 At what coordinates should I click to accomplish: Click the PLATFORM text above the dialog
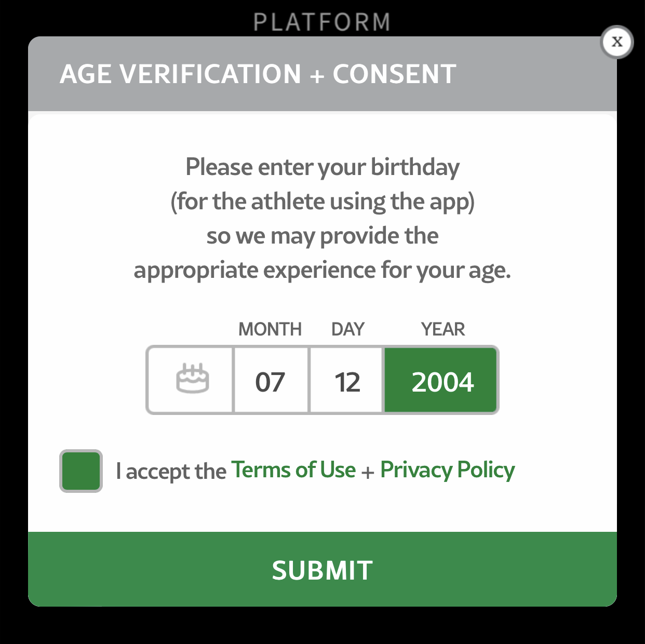322,22
